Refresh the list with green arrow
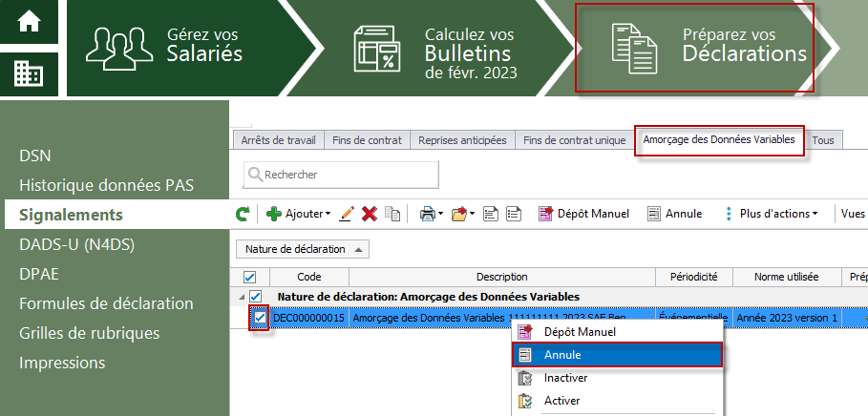Viewport: 868px width, 416px height. pos(243,214)
